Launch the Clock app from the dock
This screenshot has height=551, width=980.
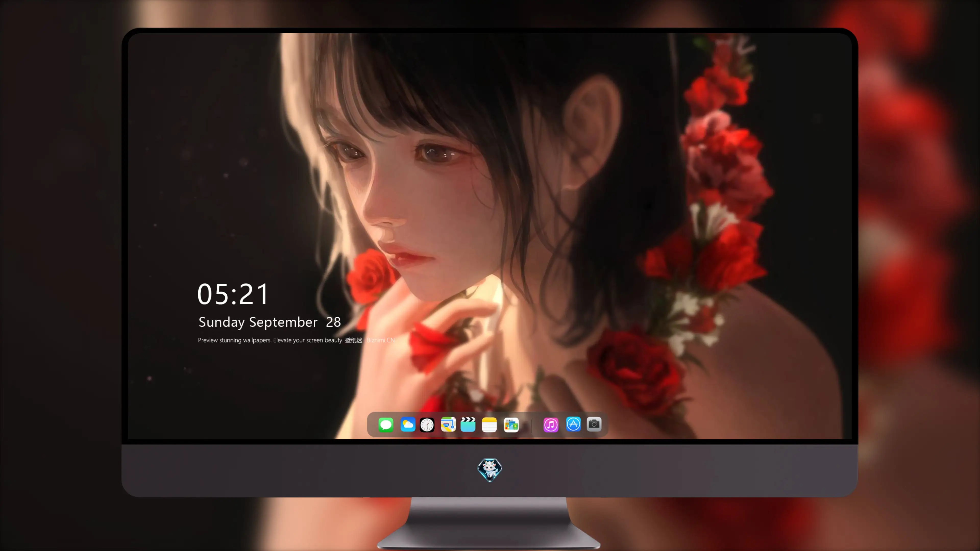coord(427,424)
